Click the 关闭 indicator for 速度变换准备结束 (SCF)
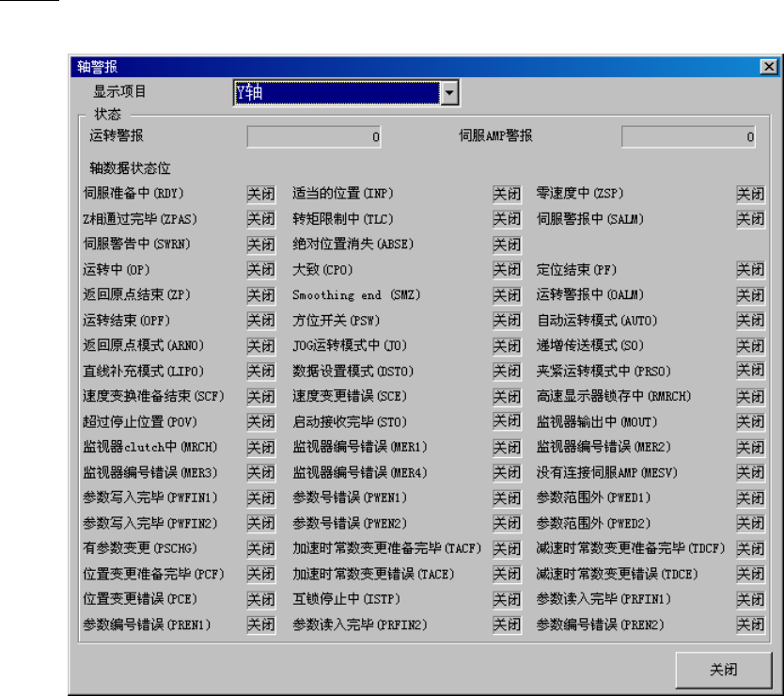This screenshot has width=784, height=696. click(261, 397)
